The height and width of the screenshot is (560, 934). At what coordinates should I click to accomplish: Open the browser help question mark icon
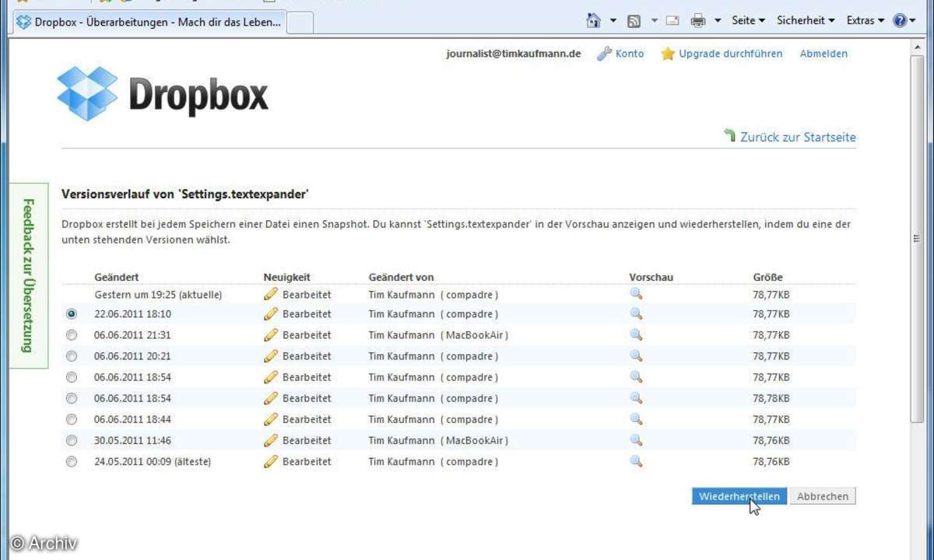[900, 21]
